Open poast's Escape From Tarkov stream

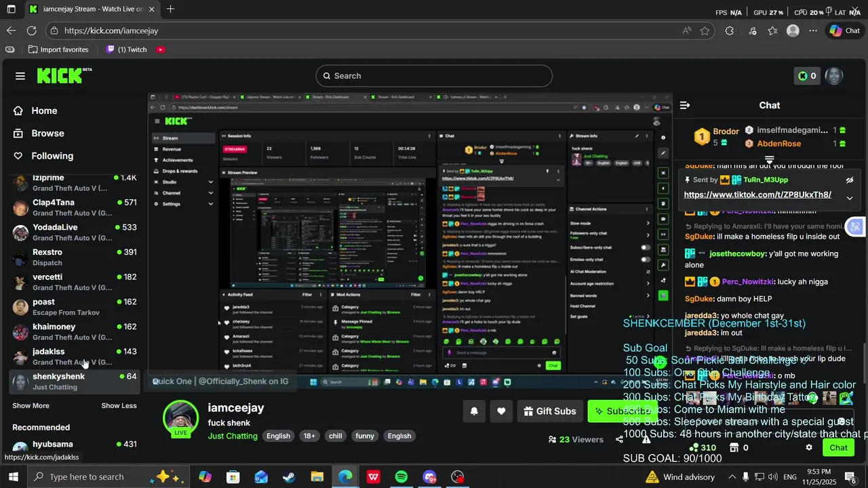[75, 307]
